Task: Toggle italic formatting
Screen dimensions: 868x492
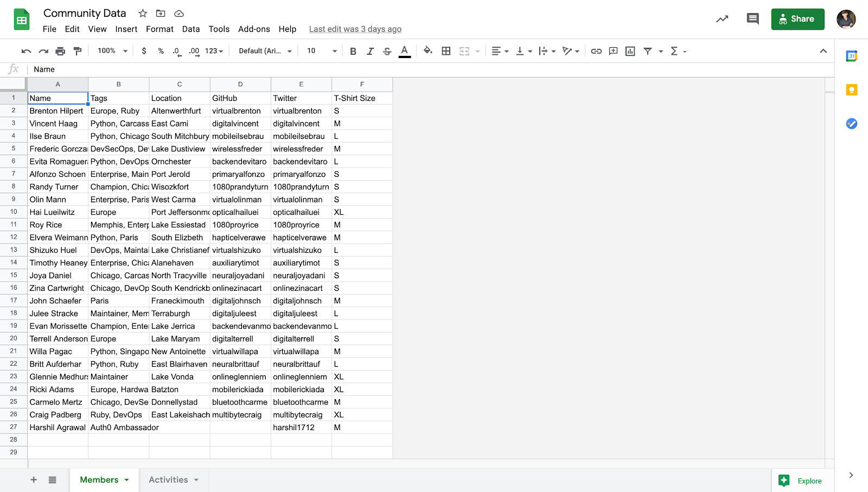Action: point(370,50)
